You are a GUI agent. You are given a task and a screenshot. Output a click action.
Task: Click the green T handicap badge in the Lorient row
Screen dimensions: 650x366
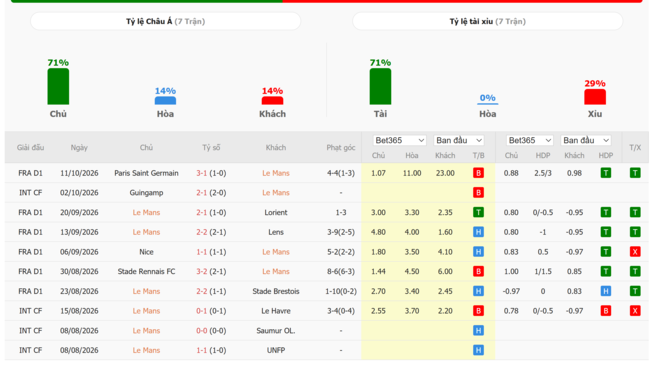pos(606,212)
